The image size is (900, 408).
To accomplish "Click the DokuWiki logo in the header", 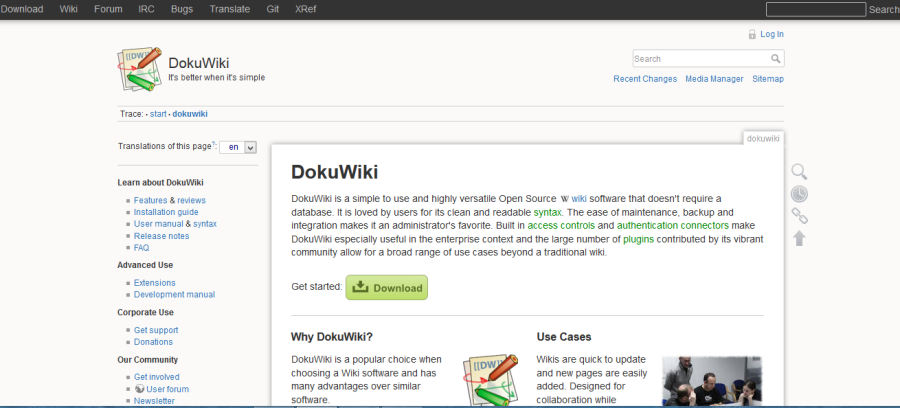I will 139,69.
